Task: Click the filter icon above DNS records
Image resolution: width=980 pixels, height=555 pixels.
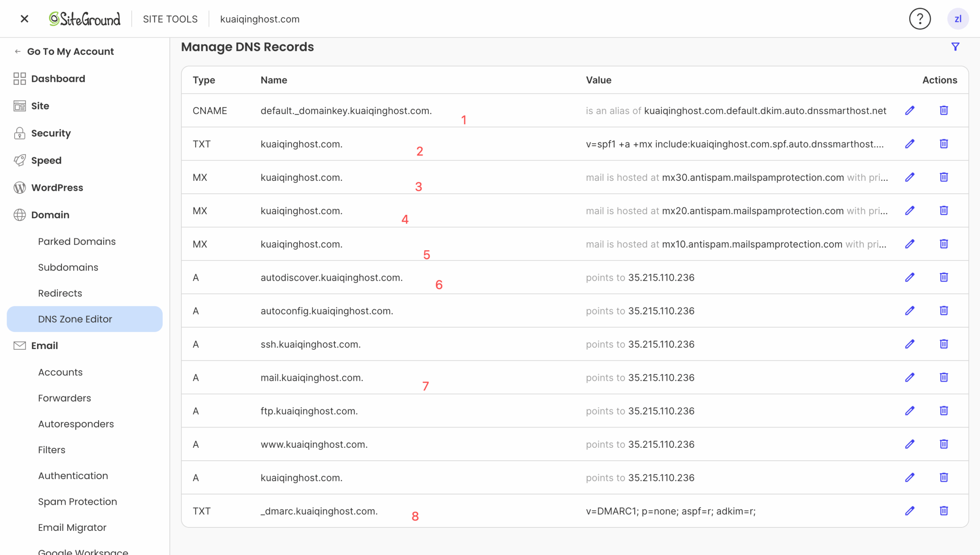Action: [955, 47]
